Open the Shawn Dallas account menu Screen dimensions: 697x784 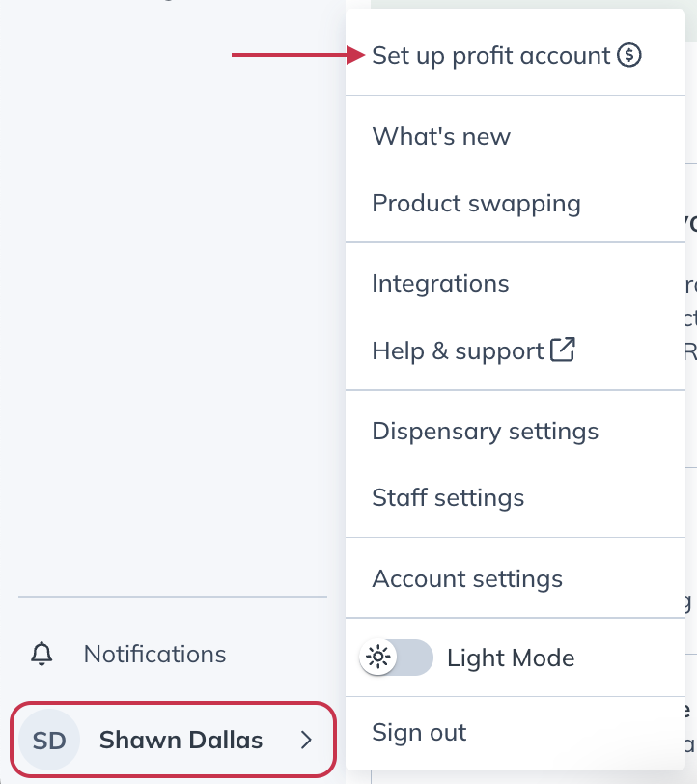pyautogui.click(x=173, y=740)
